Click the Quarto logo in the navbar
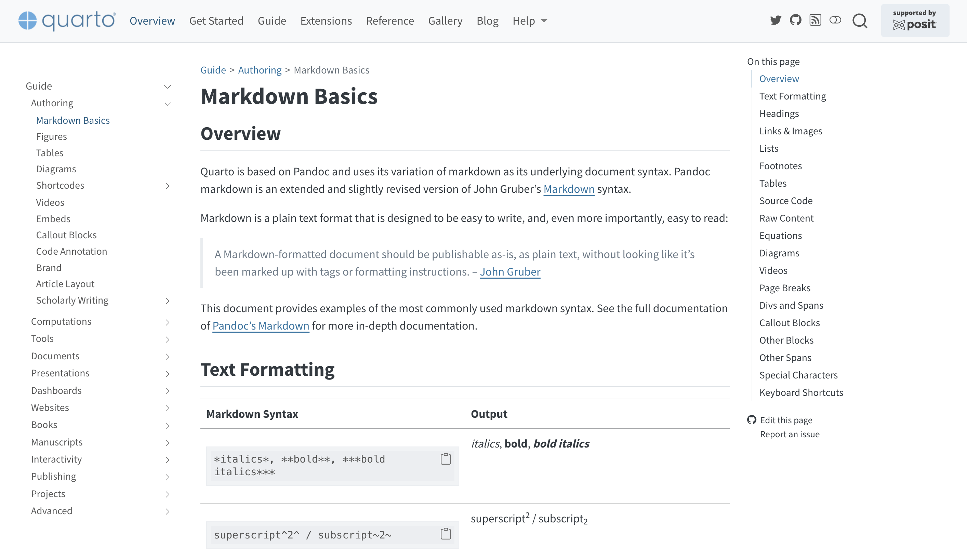This screenshot has width=967, height=560. pos(67,20)
